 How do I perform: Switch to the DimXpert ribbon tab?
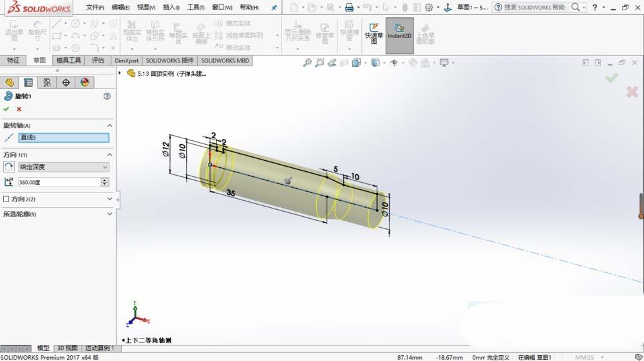[126, 60]
